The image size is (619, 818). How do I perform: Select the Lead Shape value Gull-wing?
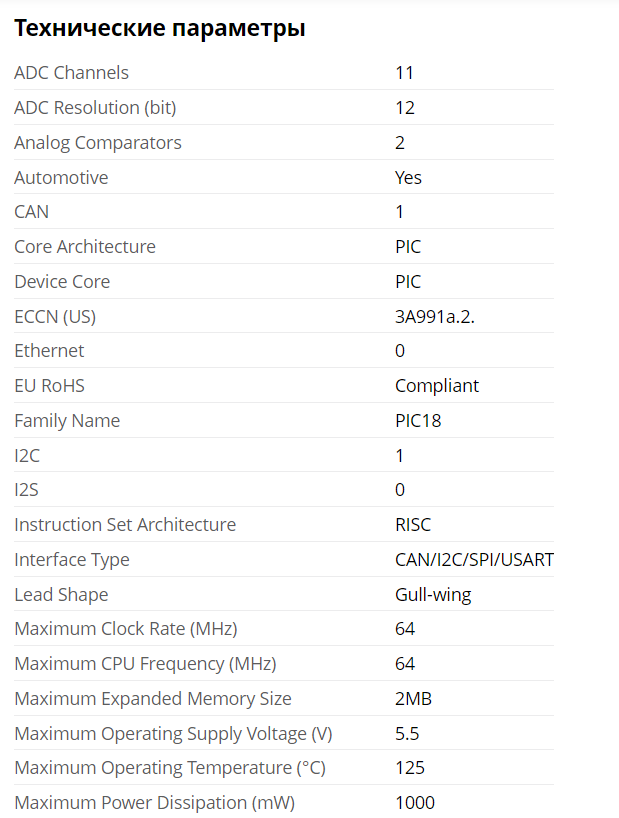point(433,594)
